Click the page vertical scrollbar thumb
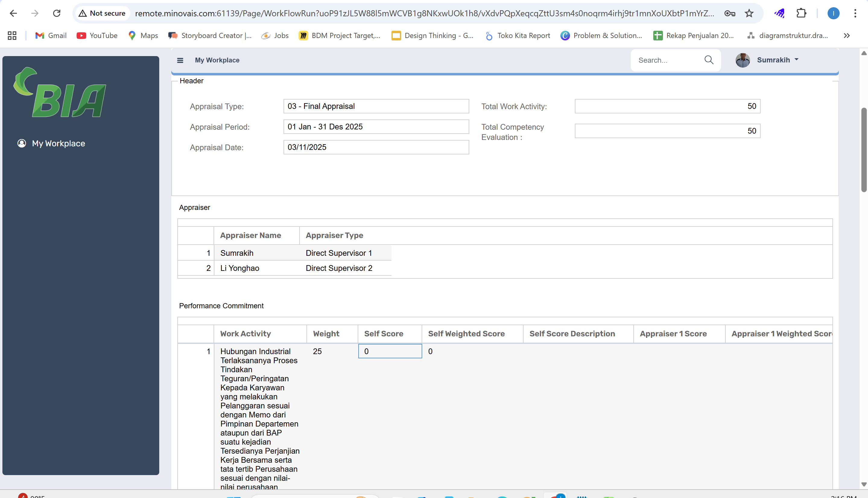The height and width of the screenshot is (498, 868). pyautogui.click(x=864, y=151)
